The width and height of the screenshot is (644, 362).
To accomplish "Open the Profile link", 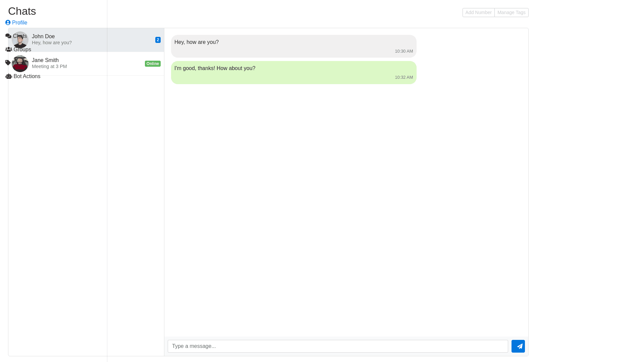I will (x=19, y=23).
